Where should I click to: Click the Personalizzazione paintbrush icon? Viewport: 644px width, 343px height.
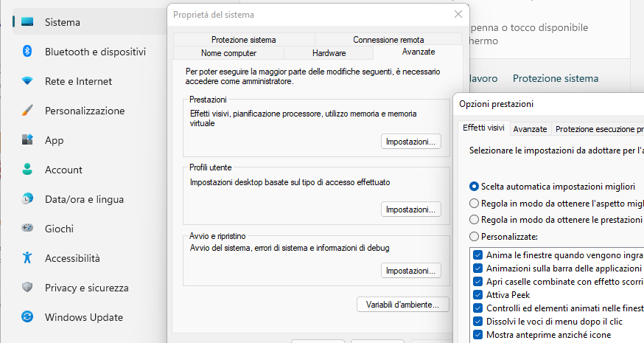(x=27, y=111)
